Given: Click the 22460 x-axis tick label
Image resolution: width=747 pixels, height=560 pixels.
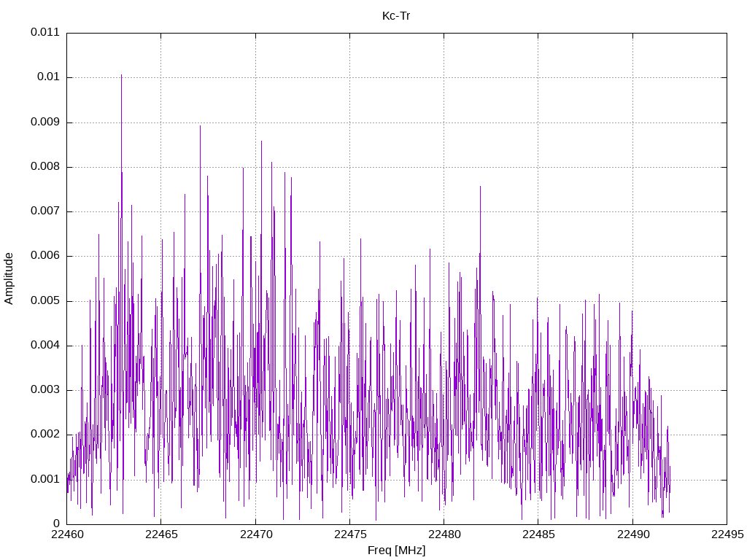Looking at the screenshot, I should (x=67, y=534).
